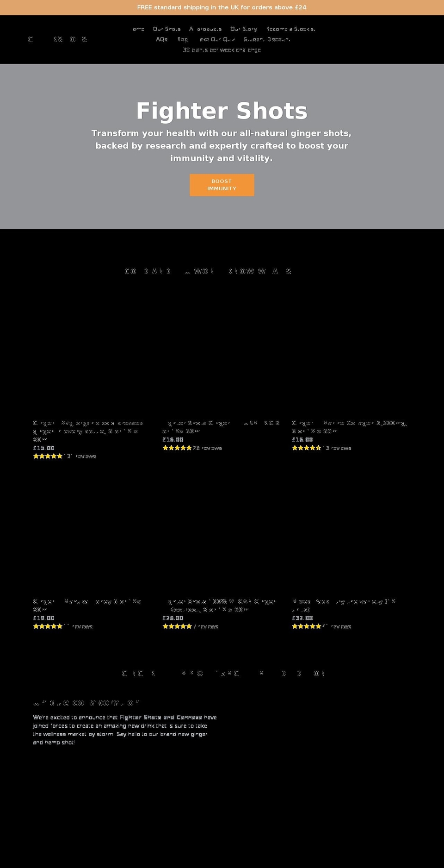Screen dimensions: 444x868
Task: Open the Student Discount link
Action: pos(267,39)
